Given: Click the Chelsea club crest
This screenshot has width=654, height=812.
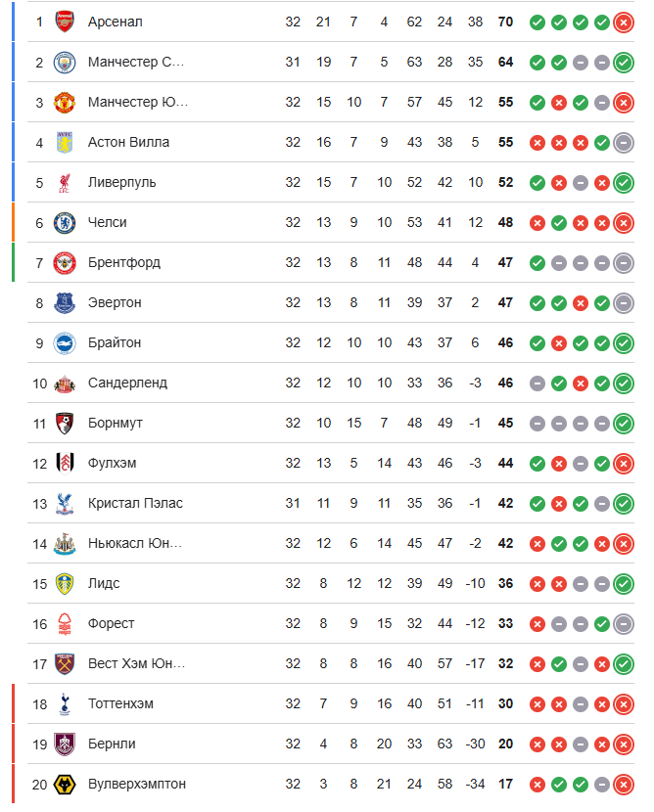Looking at the screenshot, I should (65, 222).
